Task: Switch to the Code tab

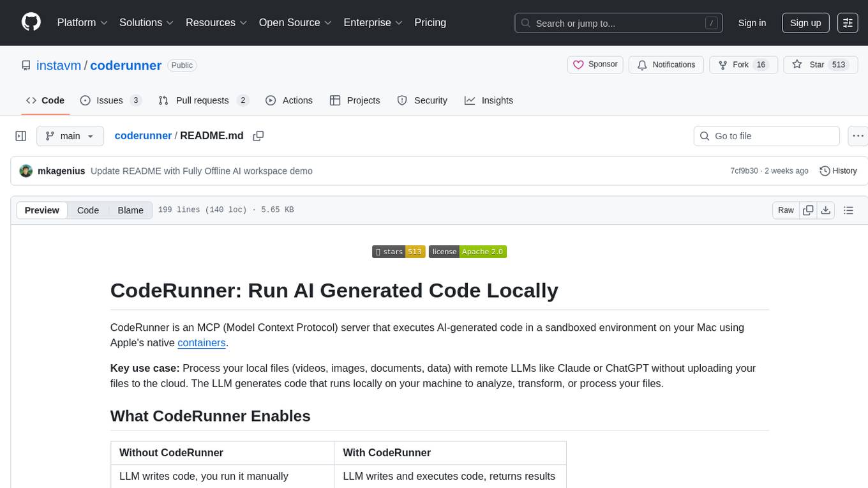Action: (x=45, y=100)
